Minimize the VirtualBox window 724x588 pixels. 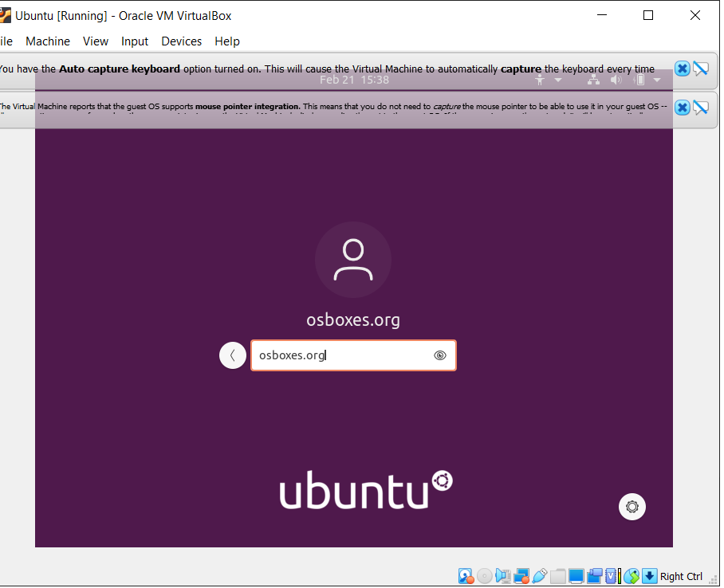[x=602, y=15]
